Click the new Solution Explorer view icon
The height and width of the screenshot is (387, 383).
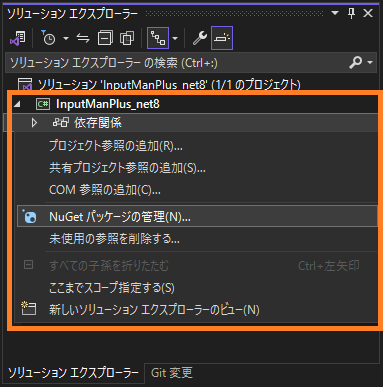pyautogui.click(x=29, y=308)
